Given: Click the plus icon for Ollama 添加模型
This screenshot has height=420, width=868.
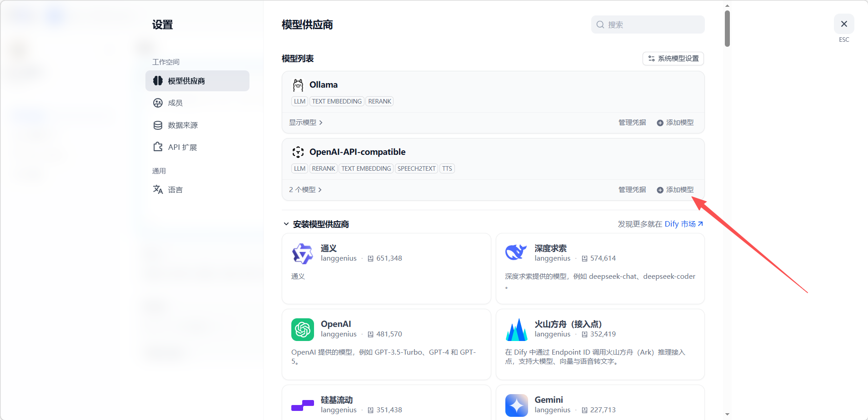Looking at the screenshot, I should [660, 123].
